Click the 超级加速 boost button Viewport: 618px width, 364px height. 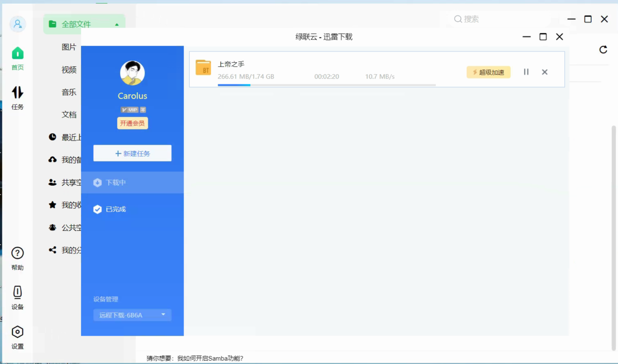pyautogui.click(x=488, y=72)
